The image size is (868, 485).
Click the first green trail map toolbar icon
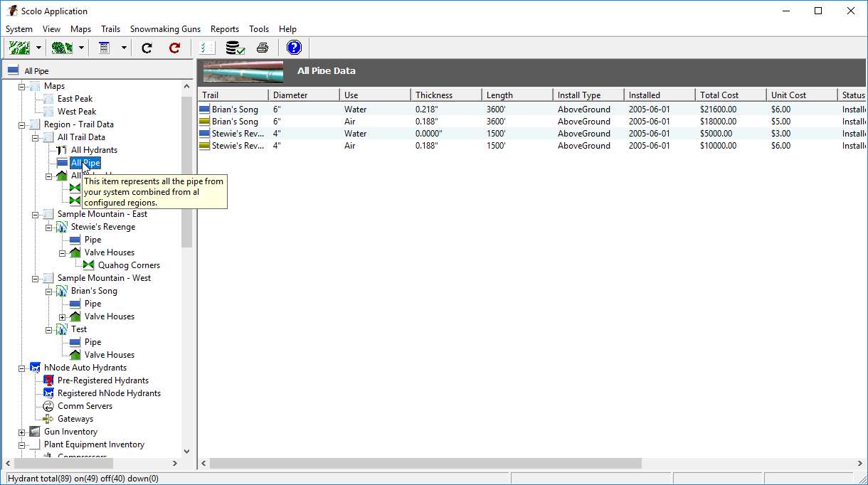(x=19, y=48)
